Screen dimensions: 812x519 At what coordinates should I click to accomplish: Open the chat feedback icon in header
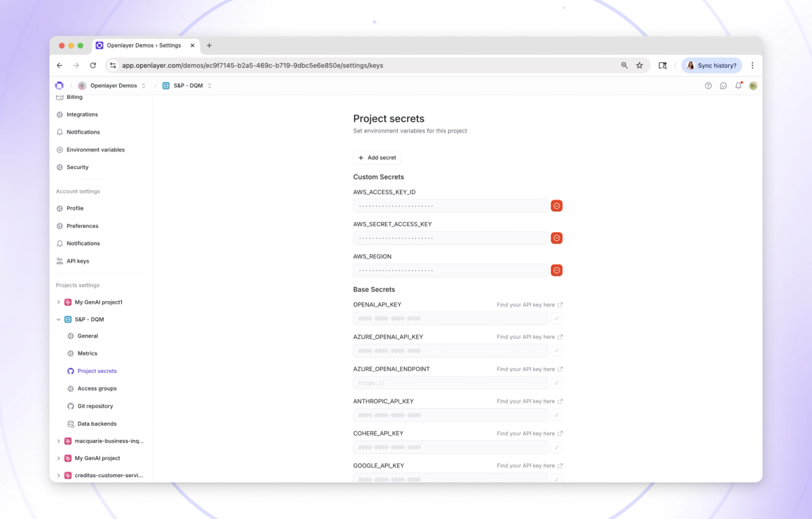point(723,86)
